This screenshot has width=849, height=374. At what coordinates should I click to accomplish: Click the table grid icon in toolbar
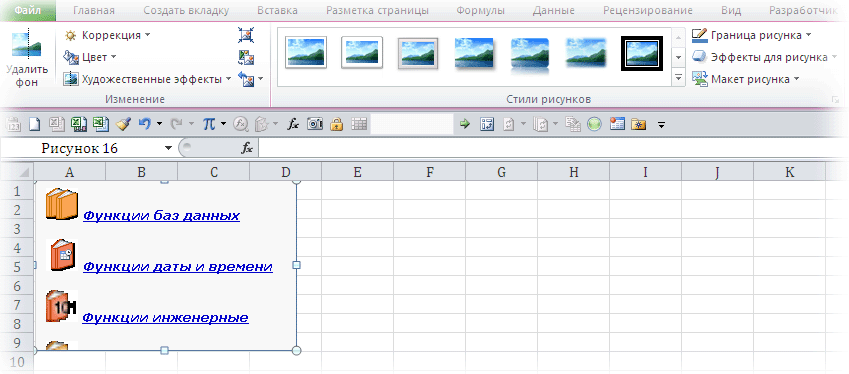coord(359,124)
